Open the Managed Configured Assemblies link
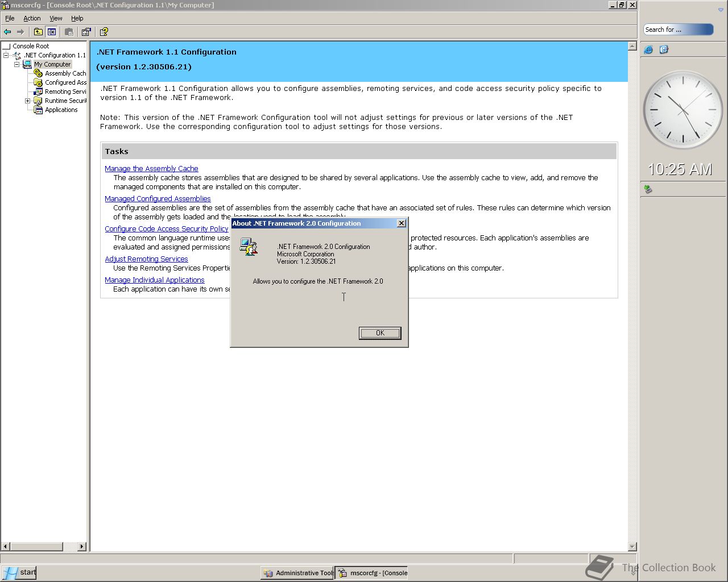 tap(158, 199)
